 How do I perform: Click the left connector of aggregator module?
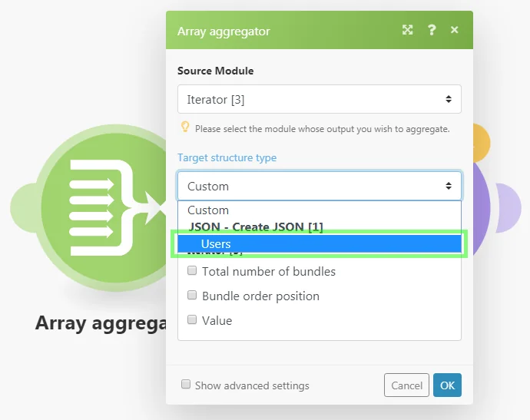pos(23,208)
